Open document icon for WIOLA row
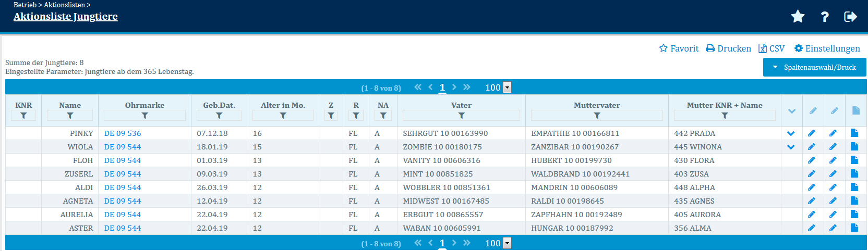Image resolution: width=868 pixels, height=251 pixels. (854, 147)
